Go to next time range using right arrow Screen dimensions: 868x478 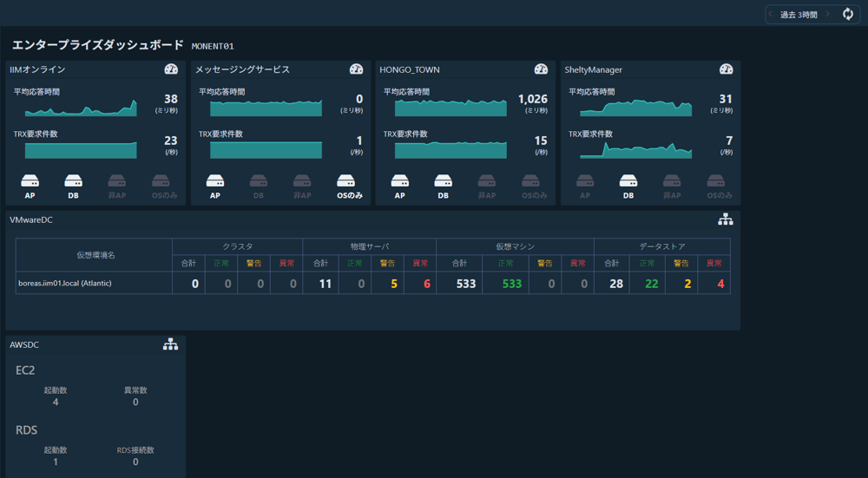tap(827, 14)
